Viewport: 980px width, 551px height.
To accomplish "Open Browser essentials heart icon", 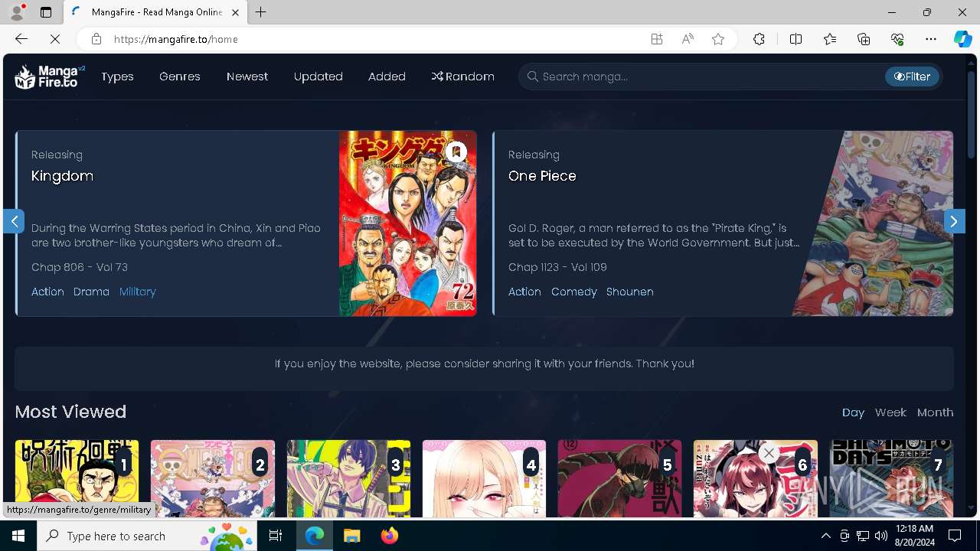I will [x=897, y=39].
